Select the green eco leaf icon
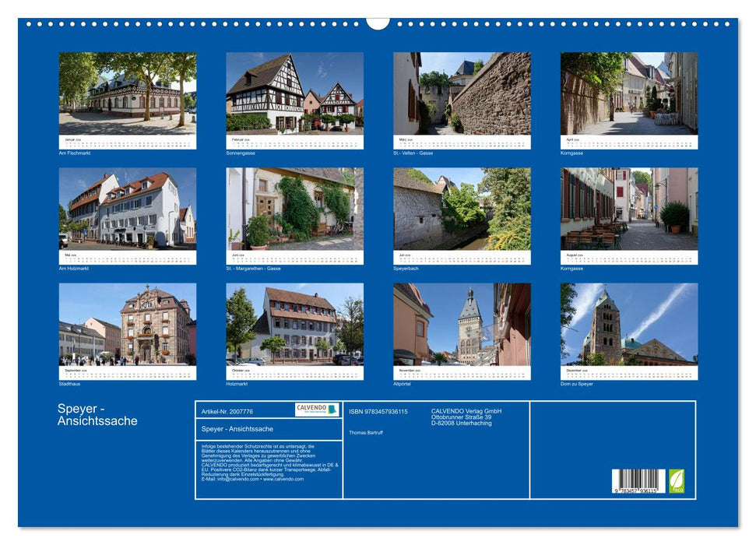Viewport: 756px width, 545px height. [x=677, y=480]
